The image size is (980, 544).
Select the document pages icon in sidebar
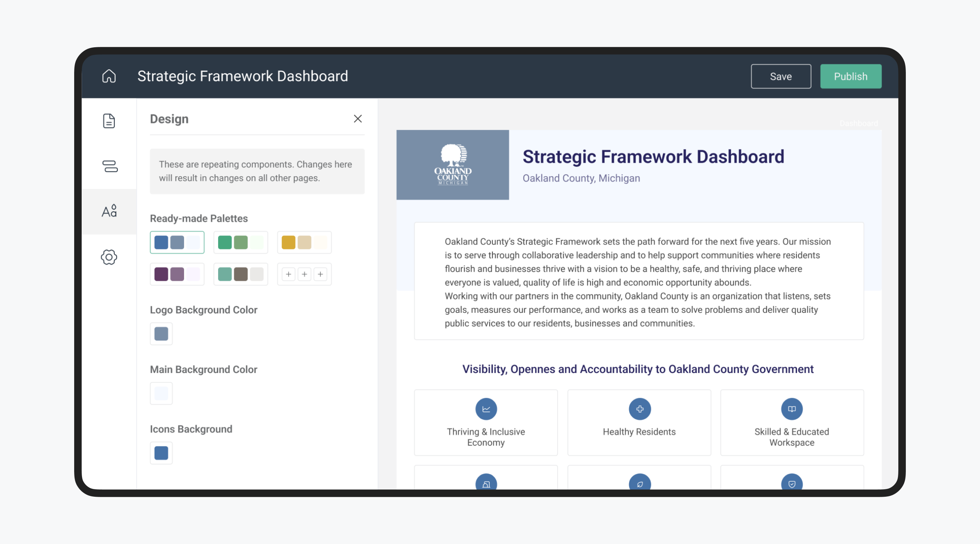click(109, 121)
